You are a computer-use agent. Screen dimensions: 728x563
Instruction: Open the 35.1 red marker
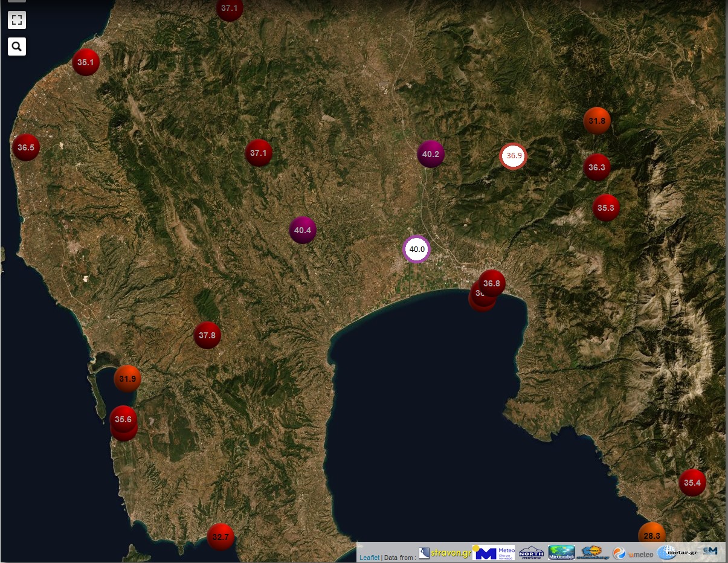click(86, 62)
